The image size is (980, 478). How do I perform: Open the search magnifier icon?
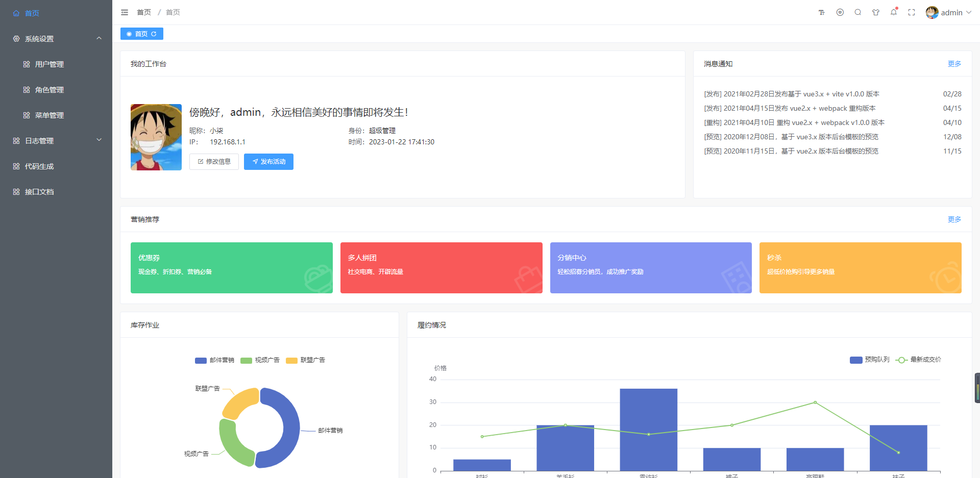coord(858,12)
